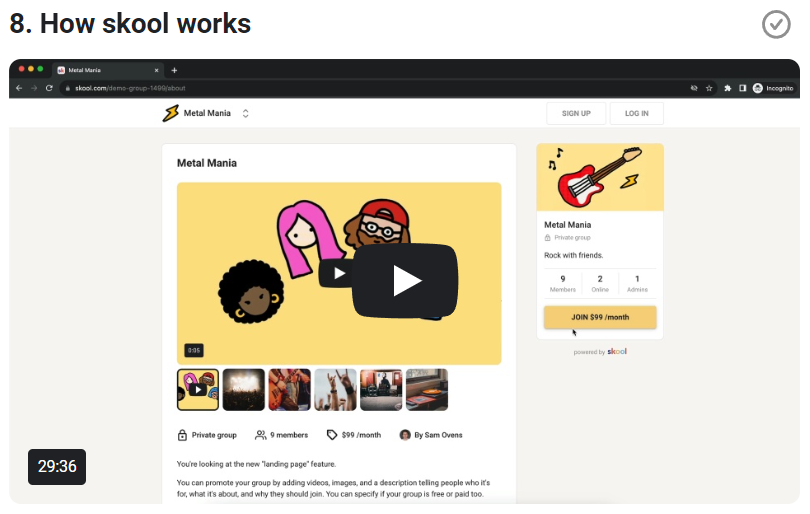810x514 pixels.
Task: Click the 0:05 timestamp badge
Action: 194,350
